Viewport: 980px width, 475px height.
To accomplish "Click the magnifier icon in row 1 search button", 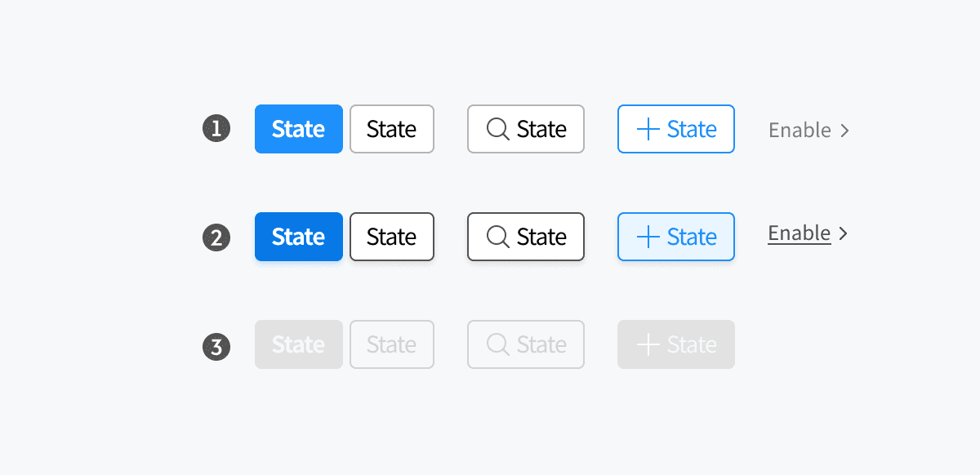I will tap(498, 129).
